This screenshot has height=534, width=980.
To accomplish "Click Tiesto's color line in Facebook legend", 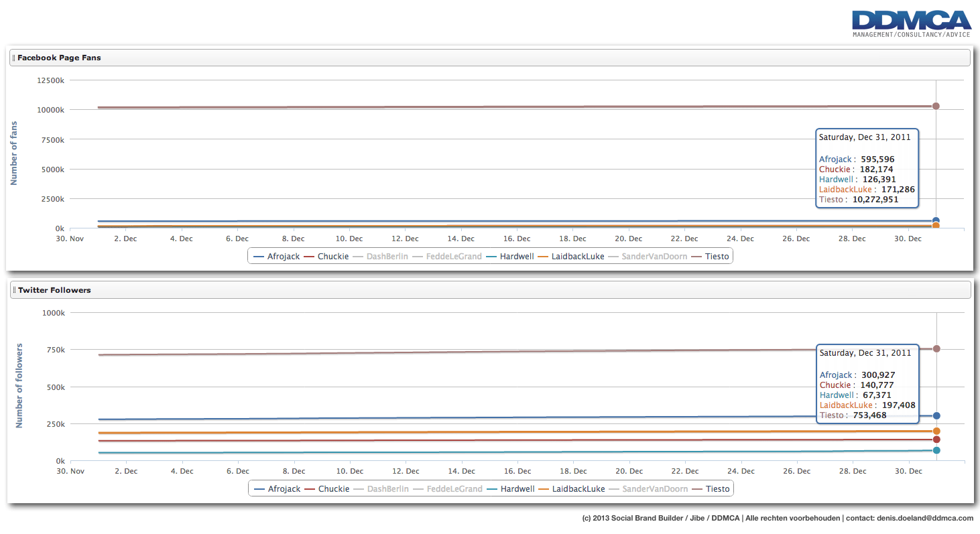I will click(697, 257).
